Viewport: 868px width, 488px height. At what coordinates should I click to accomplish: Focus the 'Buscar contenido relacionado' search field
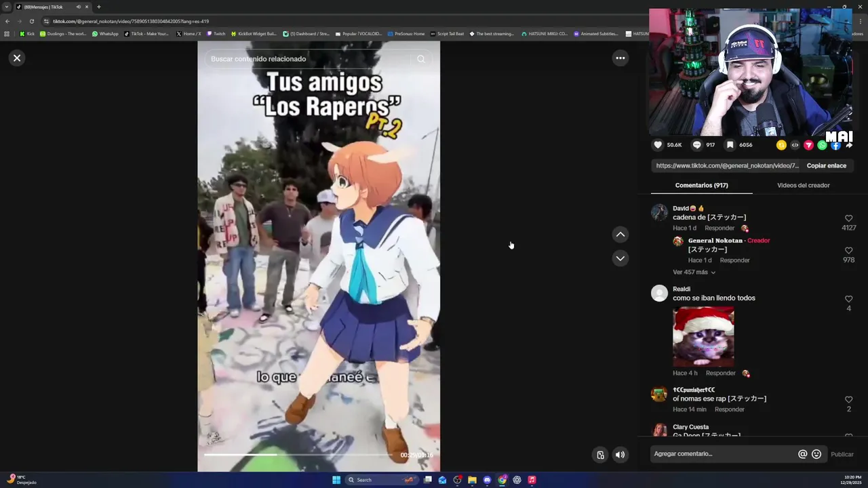(309, 59)
